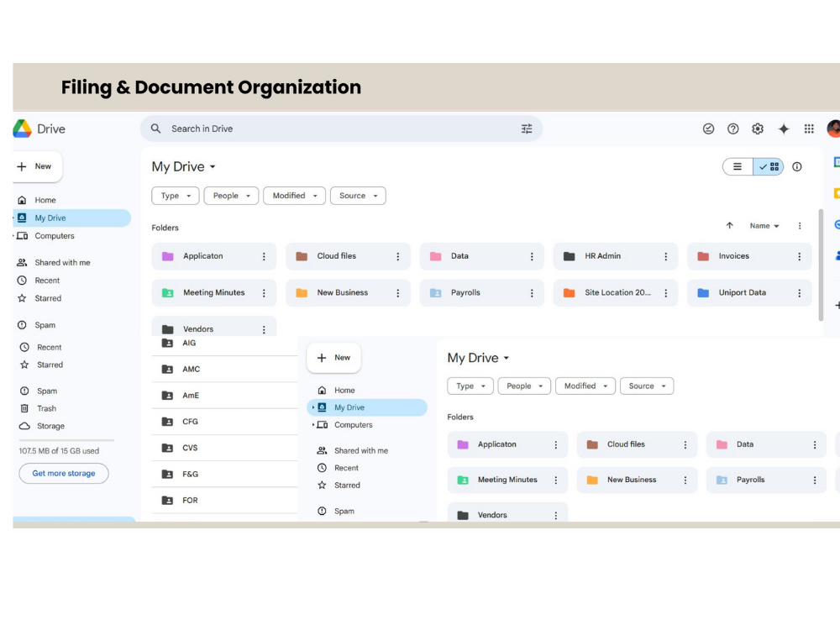Open the Google apps grid icon
The image size is (840, 630).
(x=809, y=129)
